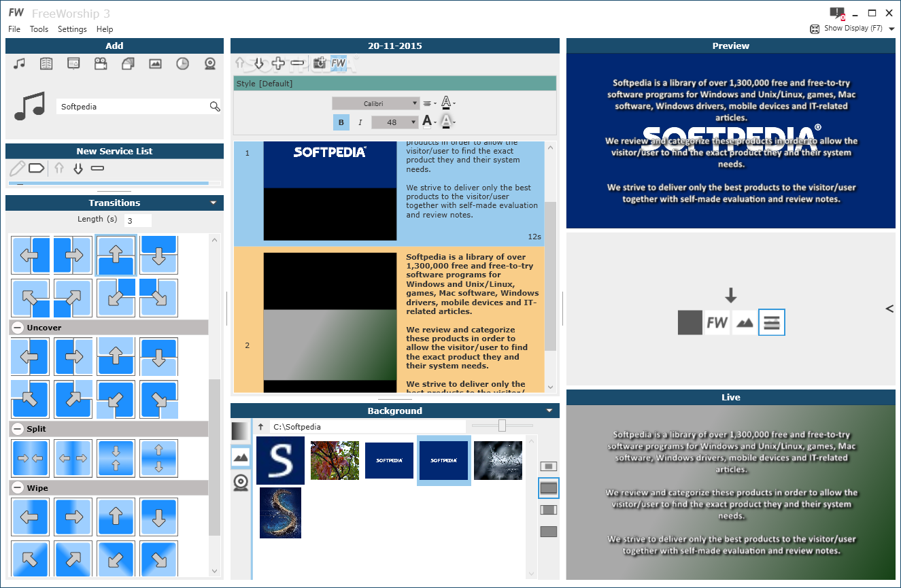Remove service item with minus icon
The image size is (901, 588).
click(97, 168)
